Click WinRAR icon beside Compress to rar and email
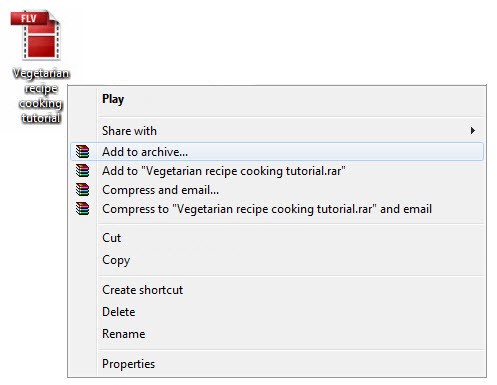497x385 pixels. point(82,209)
